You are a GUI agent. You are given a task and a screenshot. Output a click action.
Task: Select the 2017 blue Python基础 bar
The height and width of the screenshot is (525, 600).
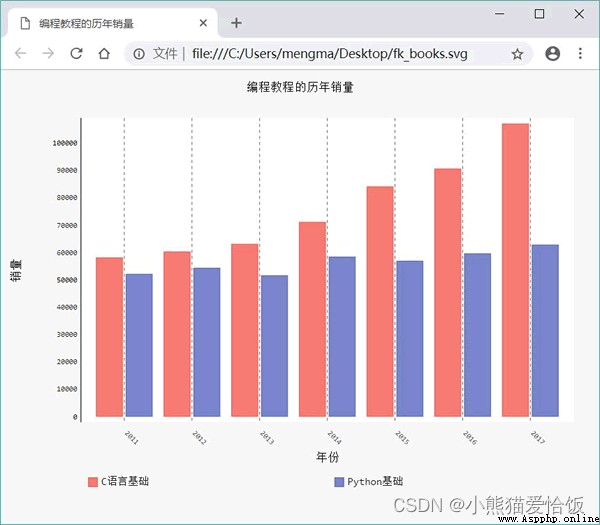point(545,331)
